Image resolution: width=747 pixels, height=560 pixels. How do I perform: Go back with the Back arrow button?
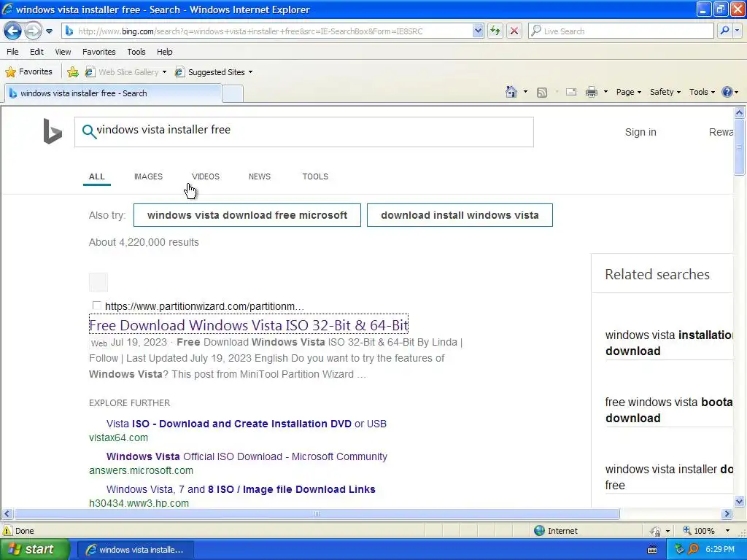13,31
